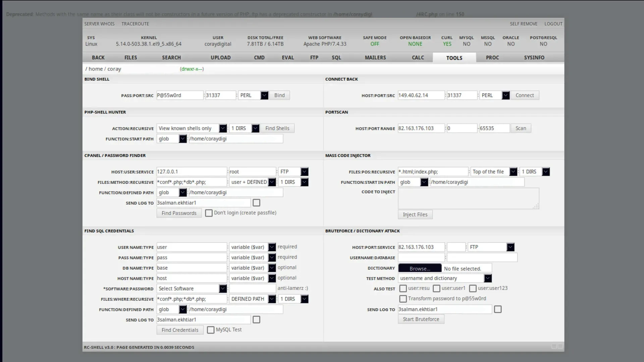Toggle the Bruteforce Send Log checkbox

498,309
